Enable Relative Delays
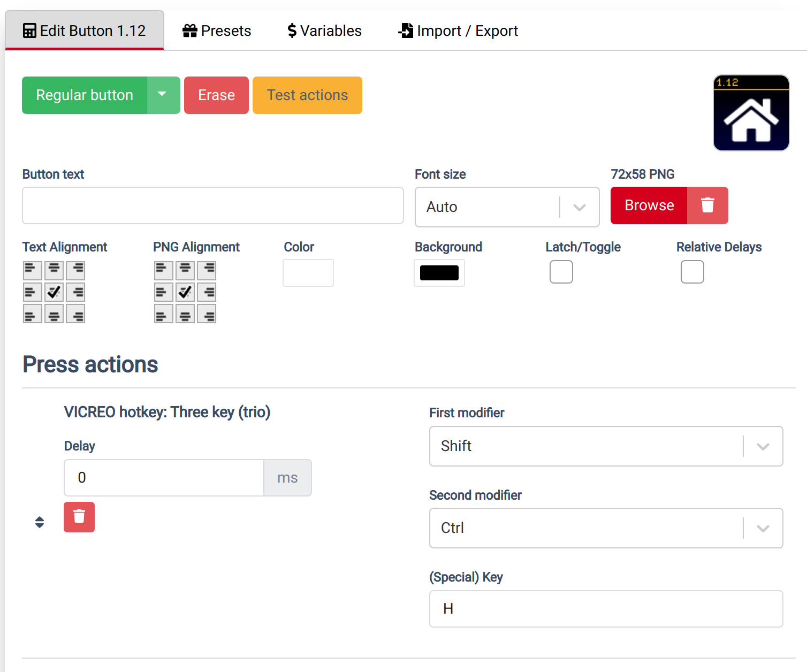 692,272
